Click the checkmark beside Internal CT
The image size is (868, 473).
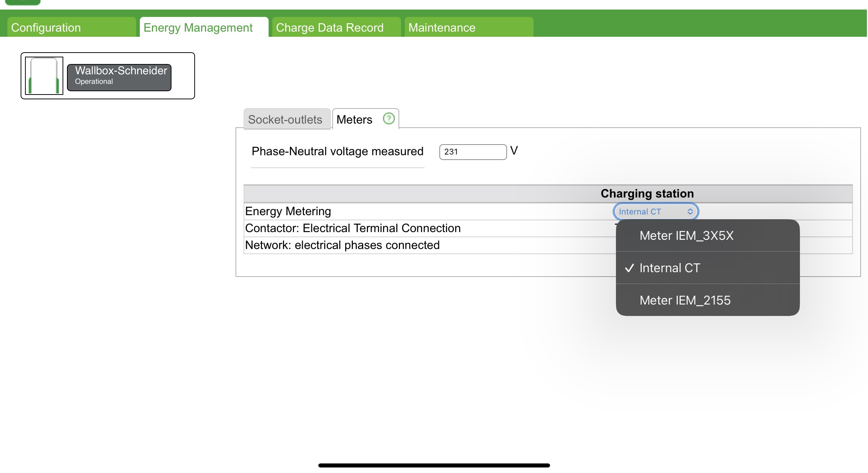(x=629, y=268)
